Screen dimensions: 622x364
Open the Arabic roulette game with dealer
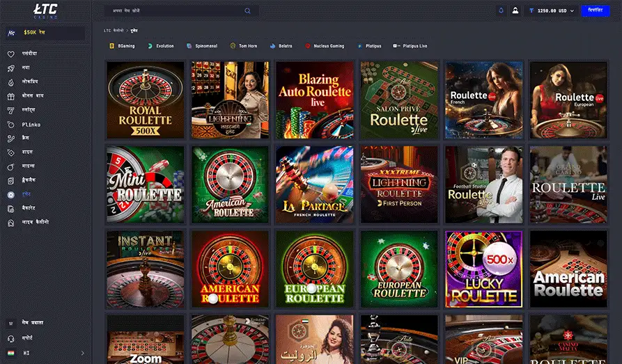pos(315,340)
